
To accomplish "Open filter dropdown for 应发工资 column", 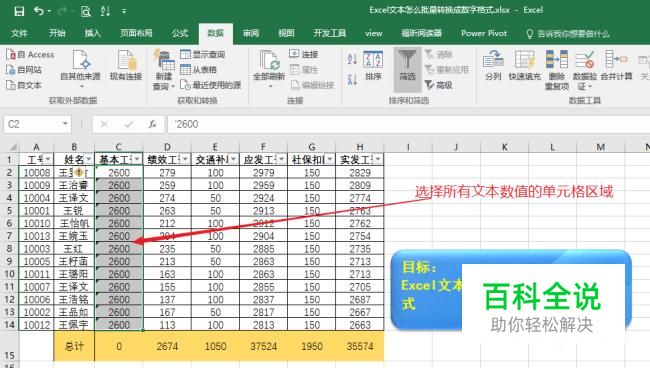I will [x=281, y=159].
